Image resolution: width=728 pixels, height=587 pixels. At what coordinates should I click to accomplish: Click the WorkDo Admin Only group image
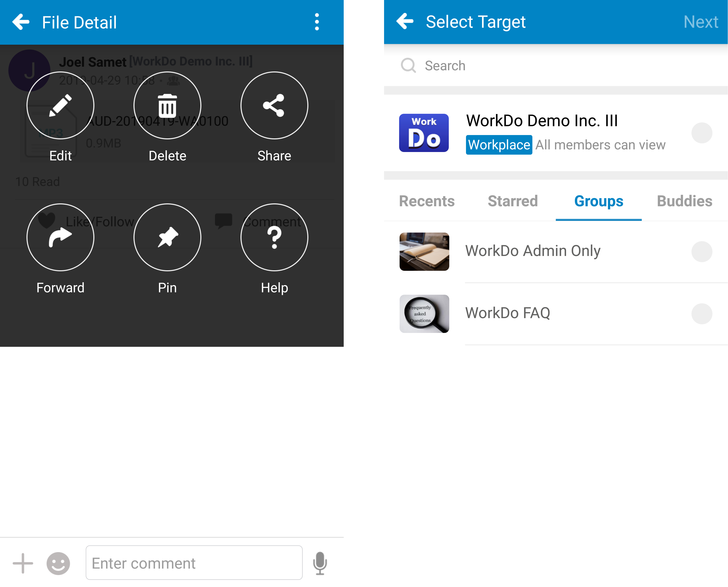(x=424, y=252)
